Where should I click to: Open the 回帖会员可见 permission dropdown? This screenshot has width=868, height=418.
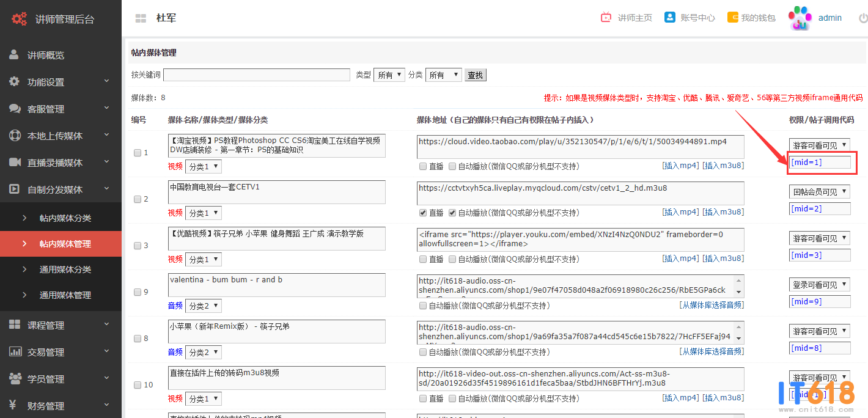click(x=819, y=192)
